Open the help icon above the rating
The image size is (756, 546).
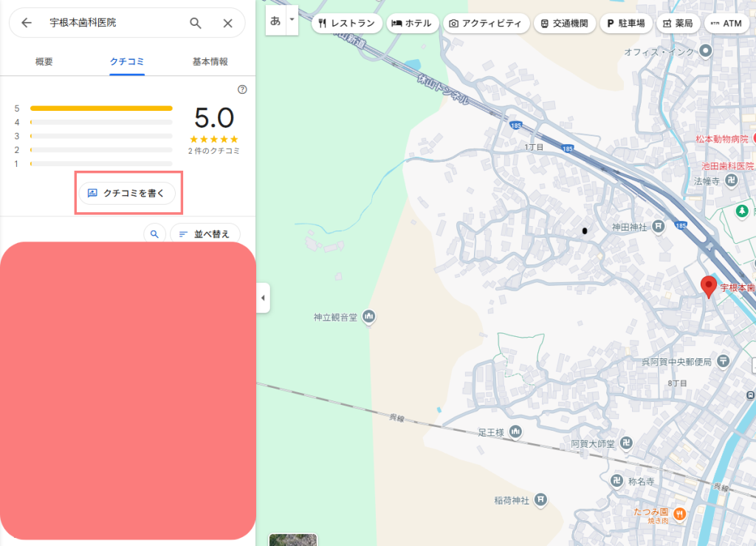point(242,89)
